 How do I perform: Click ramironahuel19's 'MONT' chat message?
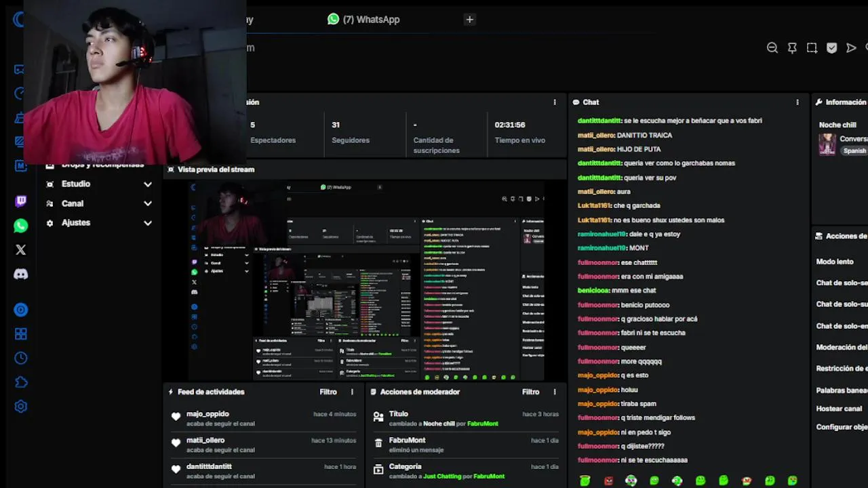pyautogui.click(x=639, y=248)
